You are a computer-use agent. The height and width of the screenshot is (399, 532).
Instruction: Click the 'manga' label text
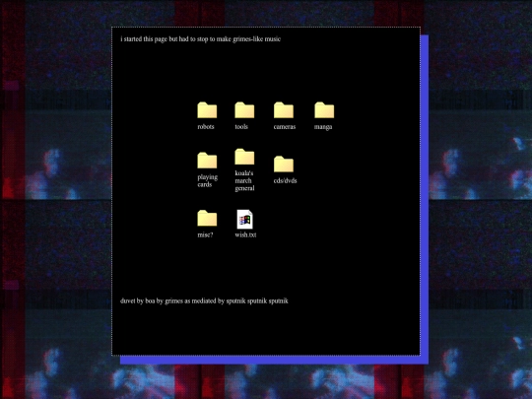[x=323, y=126]
